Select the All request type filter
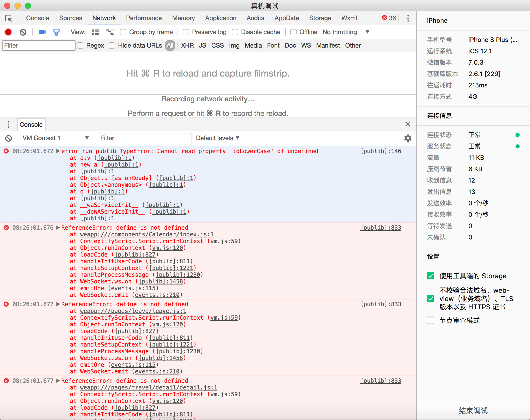The height and width of the screenshot is (420, 530). pos(170,46)
